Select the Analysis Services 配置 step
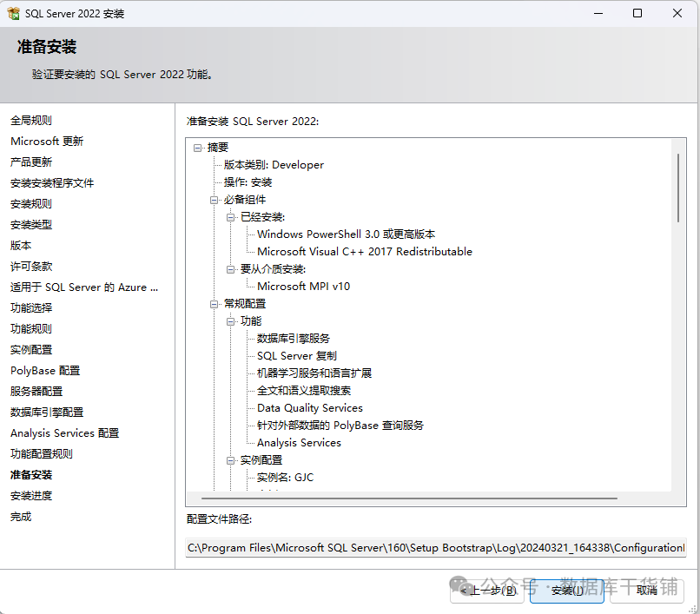 [65, 433]
